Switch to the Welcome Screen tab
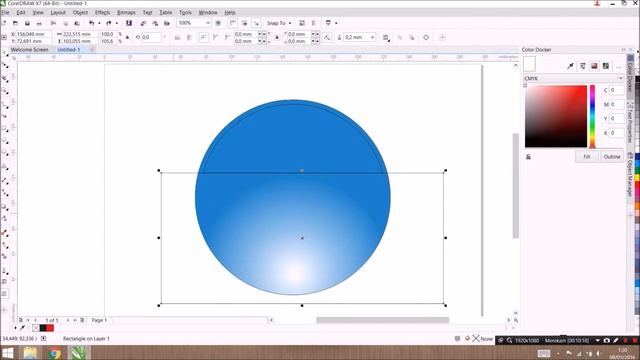Image resolution: width=640 pixels, height=360 pixels. (x=29, y=49)
